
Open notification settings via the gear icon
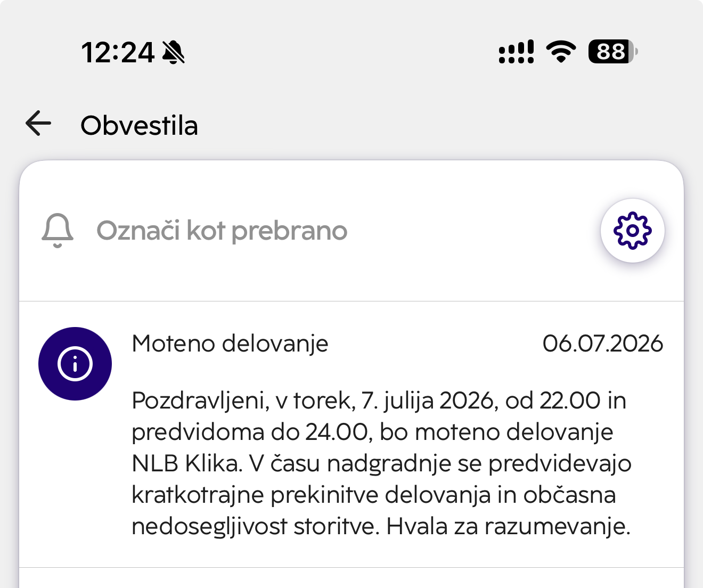point(632,231)
